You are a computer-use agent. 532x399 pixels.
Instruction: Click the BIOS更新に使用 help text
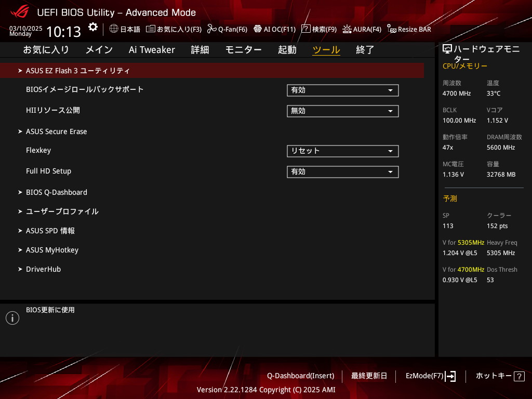coord(50,310)
